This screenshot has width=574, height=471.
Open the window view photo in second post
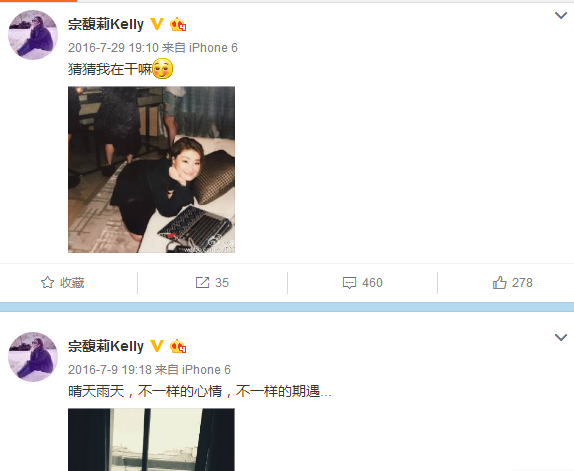click(x=151, y=440)
